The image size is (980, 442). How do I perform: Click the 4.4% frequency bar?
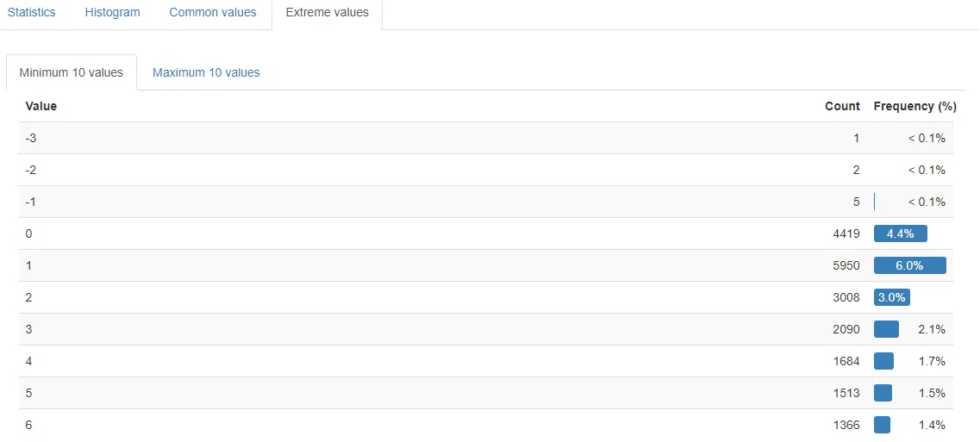coord(901,233)
